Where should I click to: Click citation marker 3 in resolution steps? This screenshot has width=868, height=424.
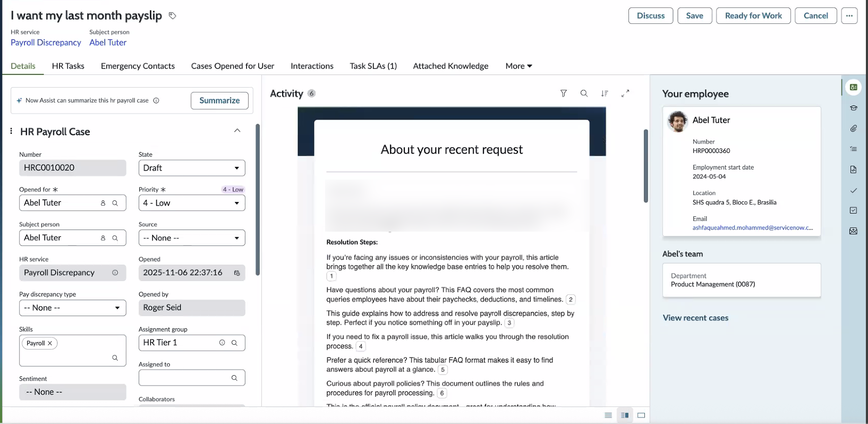509,323
